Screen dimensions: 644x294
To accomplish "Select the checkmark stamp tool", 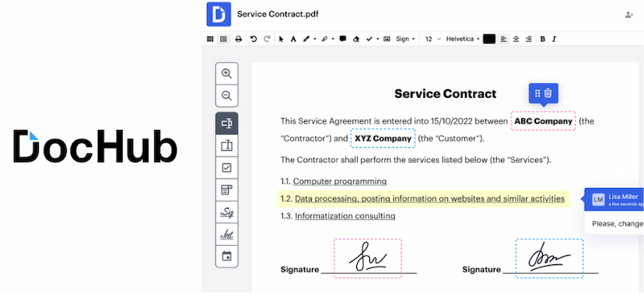I will click(369, 39).
